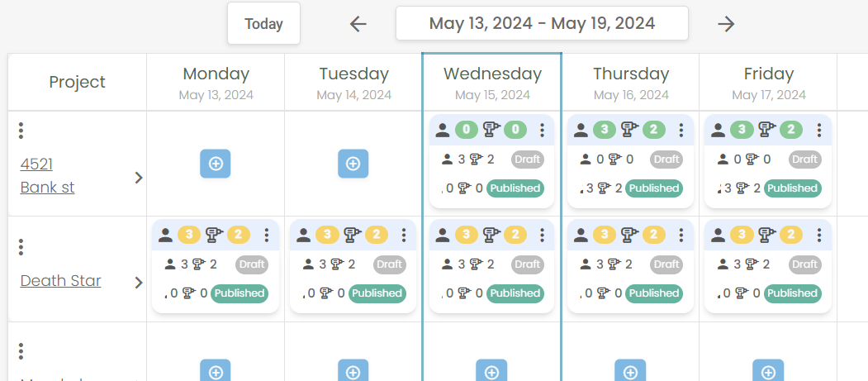868x381 pixels.
Task: Select Draft badge on Death Star Tuesday card
Action: click(x=389, y=264)
